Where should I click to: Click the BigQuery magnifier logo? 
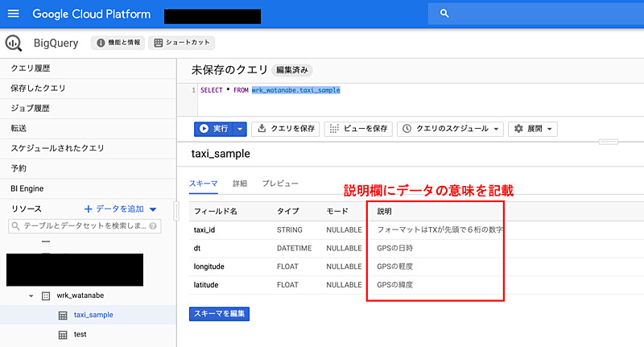pyautogui.click(x=14, y=43)
